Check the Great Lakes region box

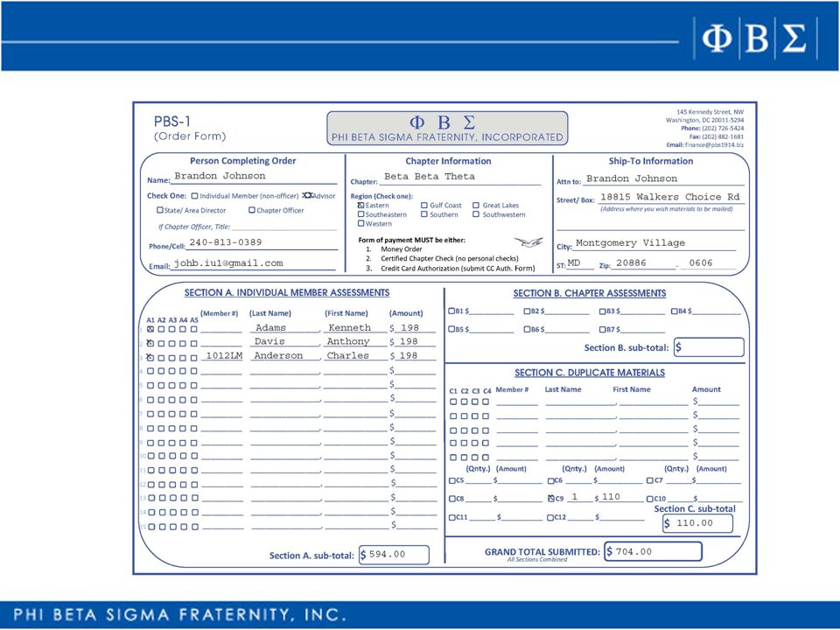point(476,205)
